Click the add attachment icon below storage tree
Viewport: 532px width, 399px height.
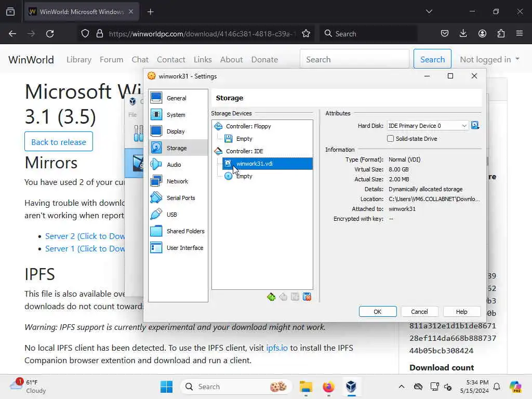[295, 297]
